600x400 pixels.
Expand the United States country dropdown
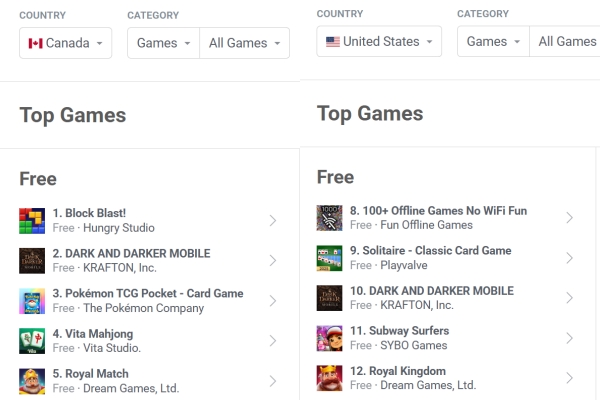379,42
